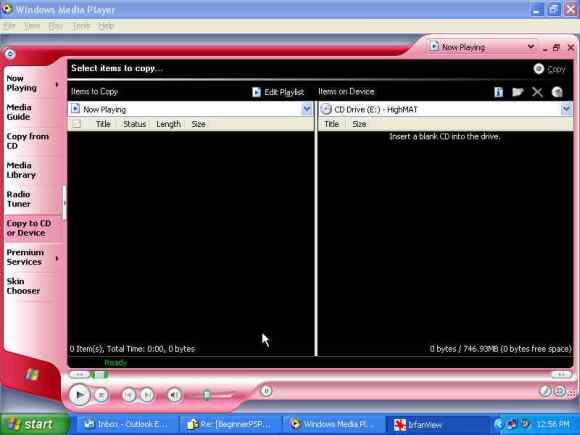Screen dimensions: 580x435
Task: Click Size column header in Items to Copy
Action: pos(199,124)
